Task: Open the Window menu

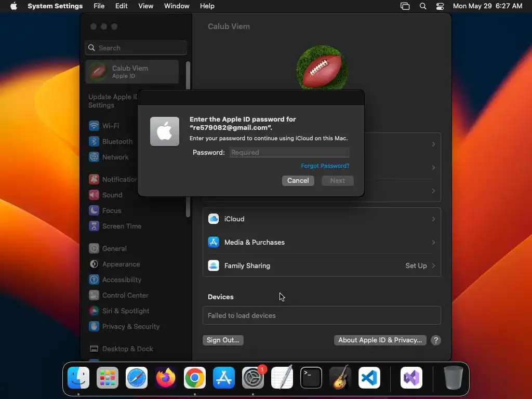Action: point(177,6)
